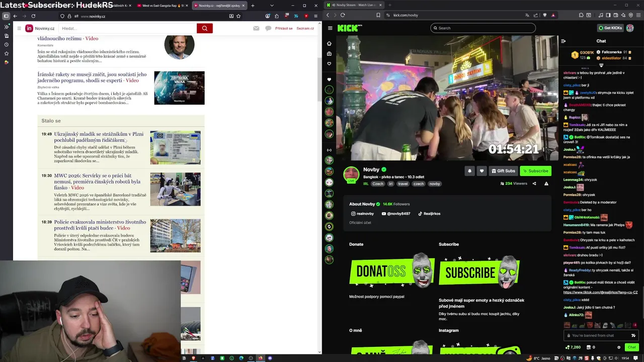The width and height of the screenshot is (644, 362).
Task: Go back in the Firefox window
Action: pyautogui.click(x=15, y=16)
